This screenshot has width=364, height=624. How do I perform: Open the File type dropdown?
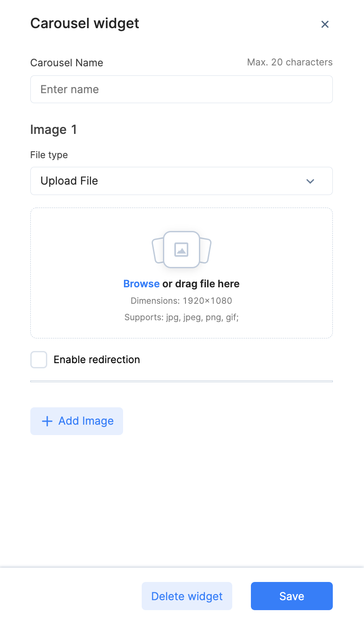point(181,181)
